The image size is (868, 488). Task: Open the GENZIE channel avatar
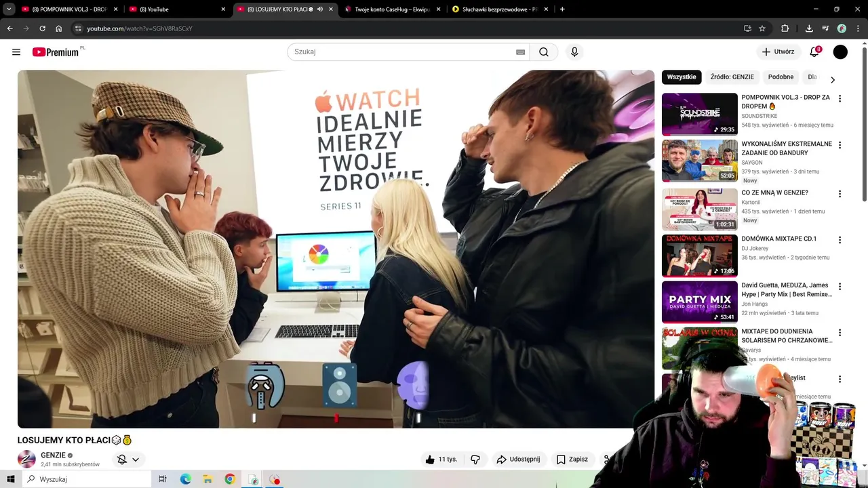tap(26, 459)
